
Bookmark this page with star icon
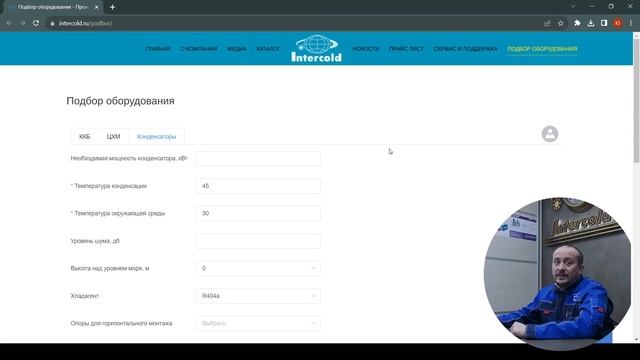point(561,23)
